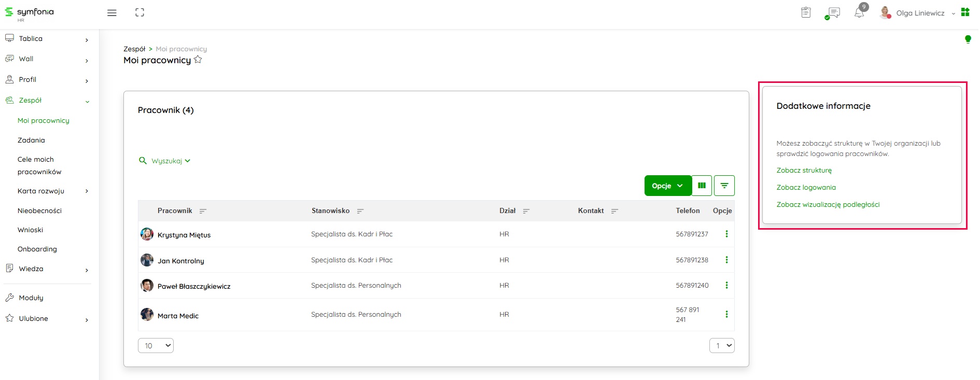Open Jan Kontrolny's avatar thumbnail
Viewport: 980px width, 380px height.
tap(147, 260)
